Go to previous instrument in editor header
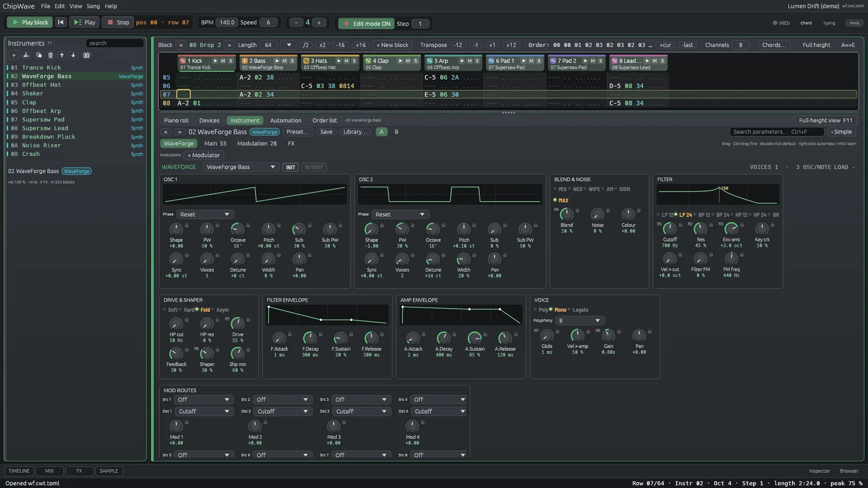The width and height of the screenshot is (868, 488). pyautogui.click(x=165, y=132)
